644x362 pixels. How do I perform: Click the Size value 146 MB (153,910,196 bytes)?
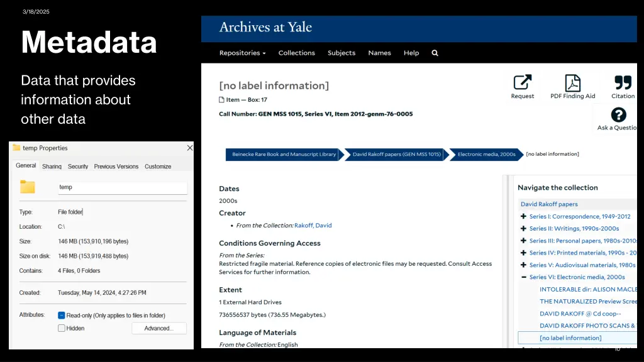(93, 241)
